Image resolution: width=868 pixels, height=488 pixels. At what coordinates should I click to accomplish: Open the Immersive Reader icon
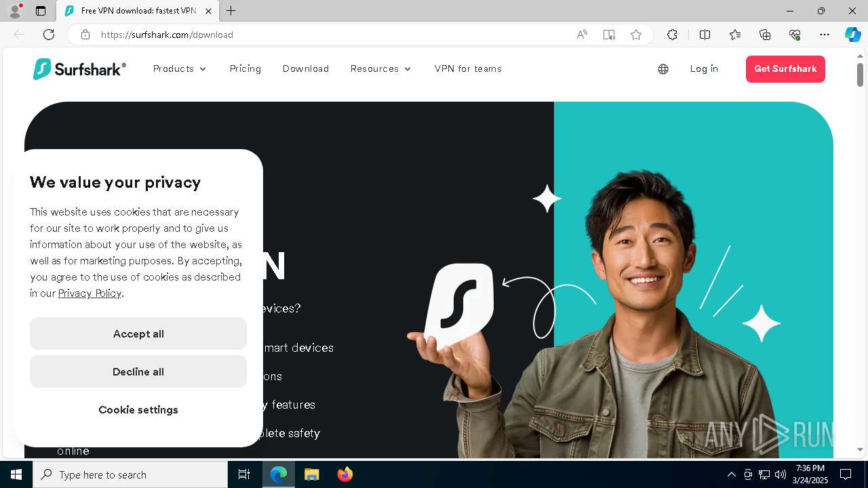point(609,35)
